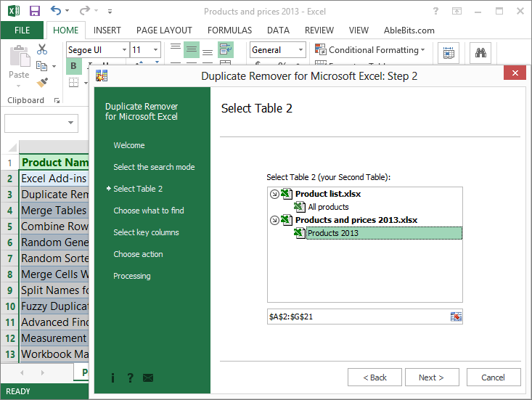Open the General number format dropdown
532x400 pixels.
coord(300,50)
